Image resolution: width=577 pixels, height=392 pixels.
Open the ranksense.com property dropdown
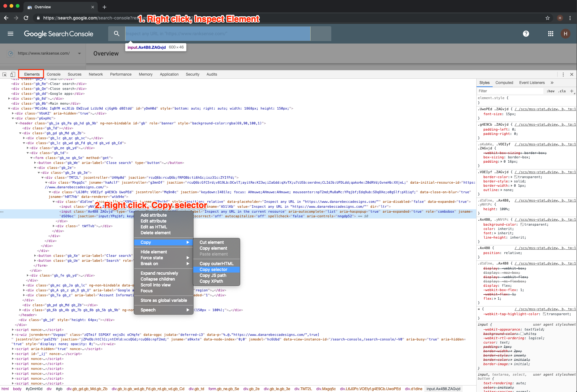[x=79, y=53]
